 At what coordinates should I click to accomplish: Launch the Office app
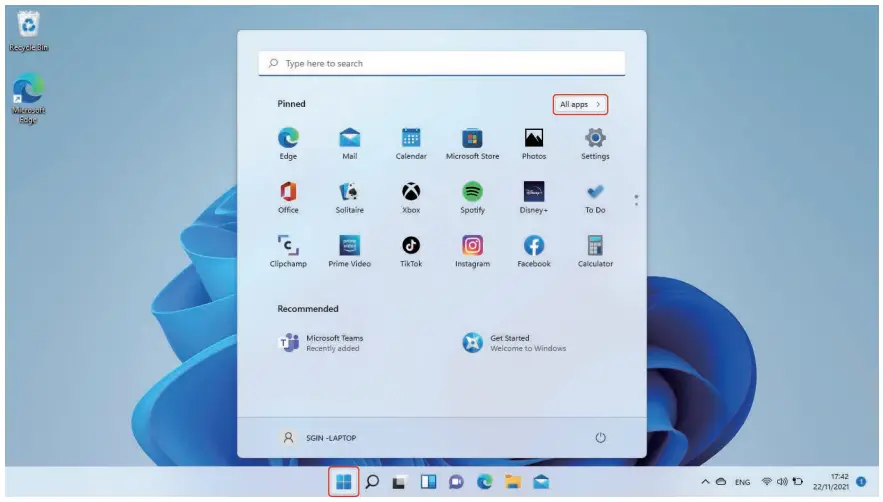(x=288, y=197)
